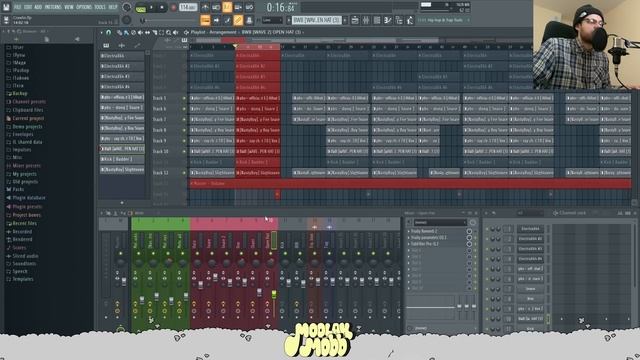Click the main volume knob
The width and height of the screenshot is (640, 360).
[x=127, y=7]
